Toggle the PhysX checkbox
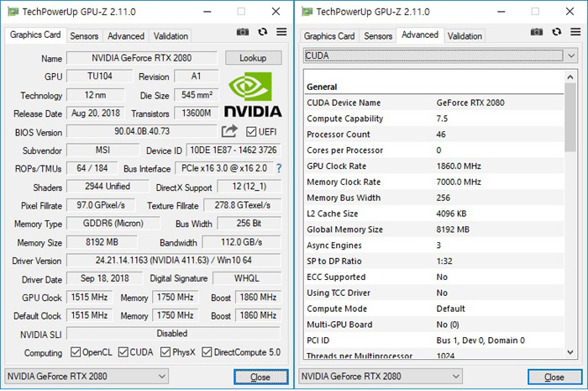Screen dimensions: 588x391 (165, 352)
